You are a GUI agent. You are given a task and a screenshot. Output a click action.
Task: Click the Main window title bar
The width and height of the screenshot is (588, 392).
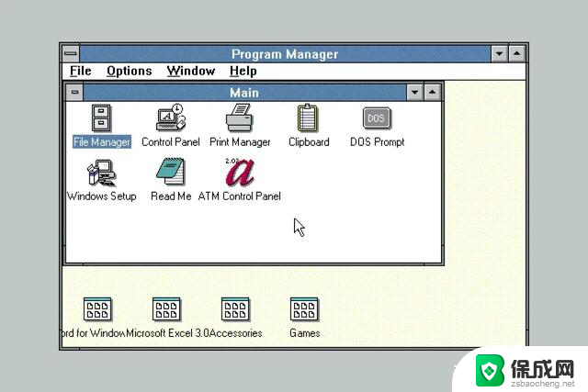tap(245, 92)
